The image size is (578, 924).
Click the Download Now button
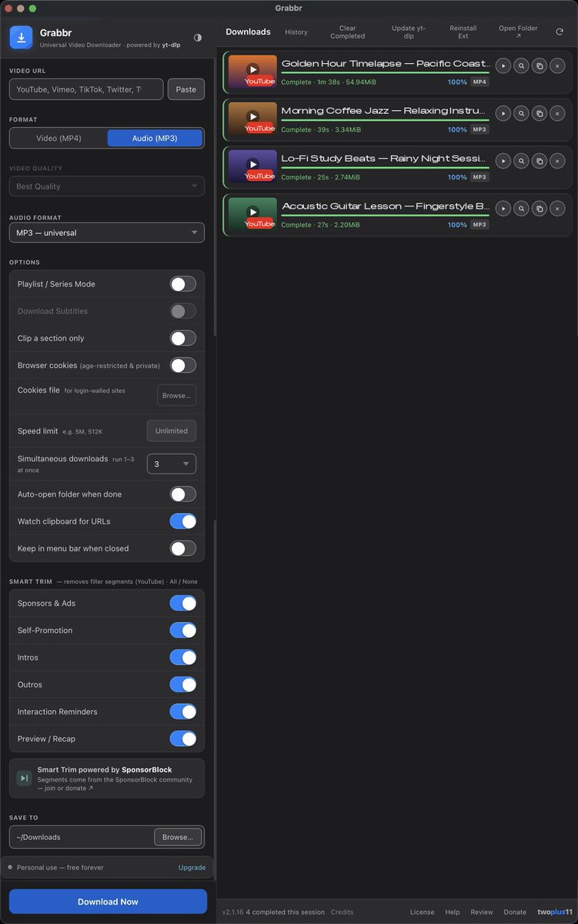(x=108, y=902)
